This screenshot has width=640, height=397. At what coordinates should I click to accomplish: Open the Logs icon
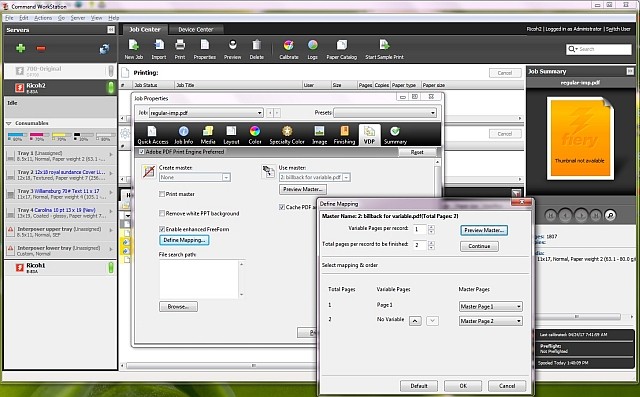[x=312, y=49]
